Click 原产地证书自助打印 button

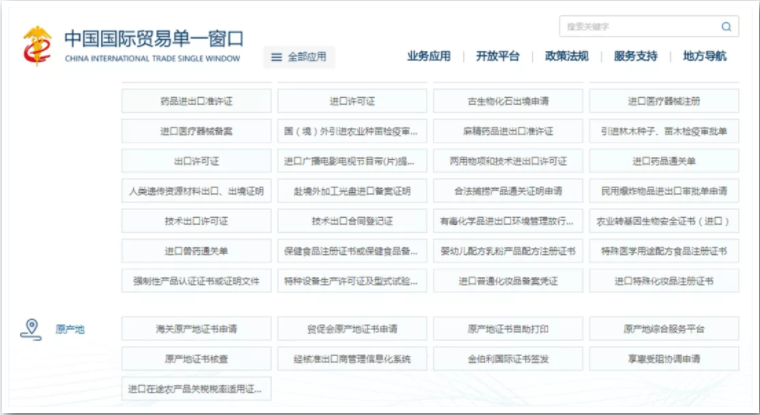[508, 328]
